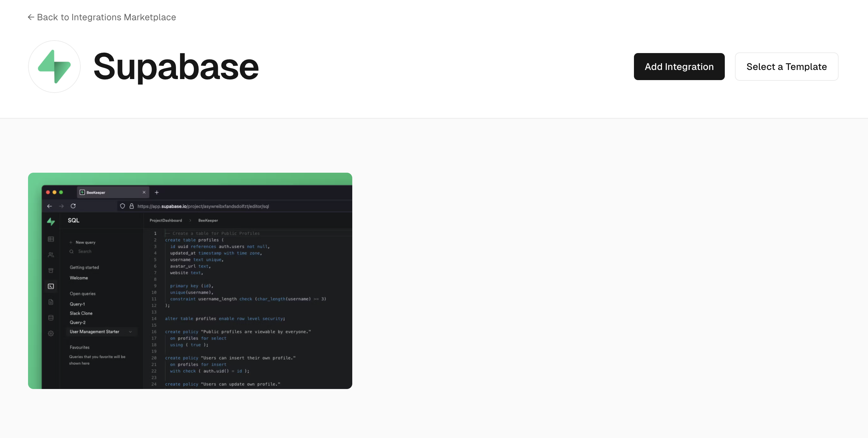
Task: Click the document/reports icon in sidebar
Action: (51, 302)
